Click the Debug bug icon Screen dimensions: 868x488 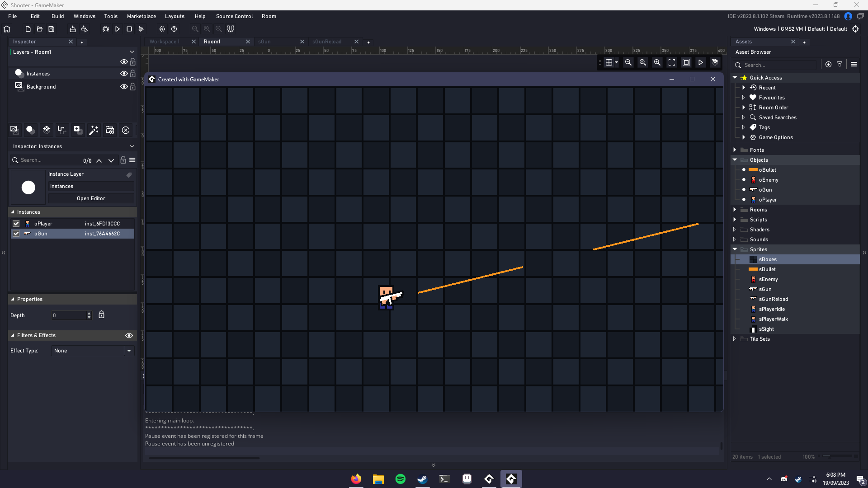pyautogui.click(x=106, y=29)
